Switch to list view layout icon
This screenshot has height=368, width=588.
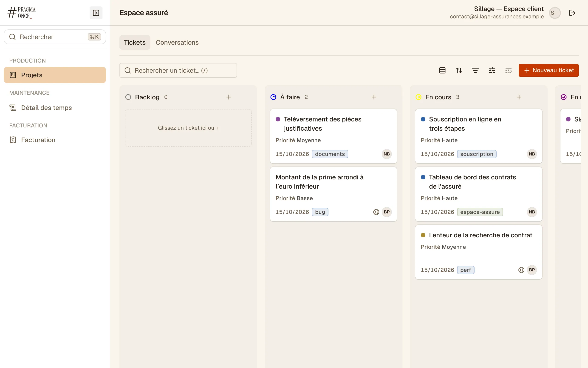pyautogui.click(x=442, y=70)
